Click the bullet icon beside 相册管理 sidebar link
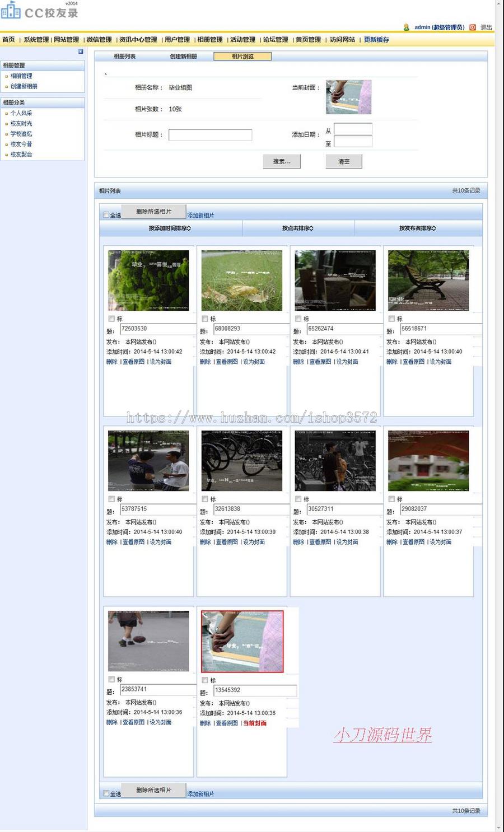The image size is (504, 832). pyautogui.click(x=6, y=76)
